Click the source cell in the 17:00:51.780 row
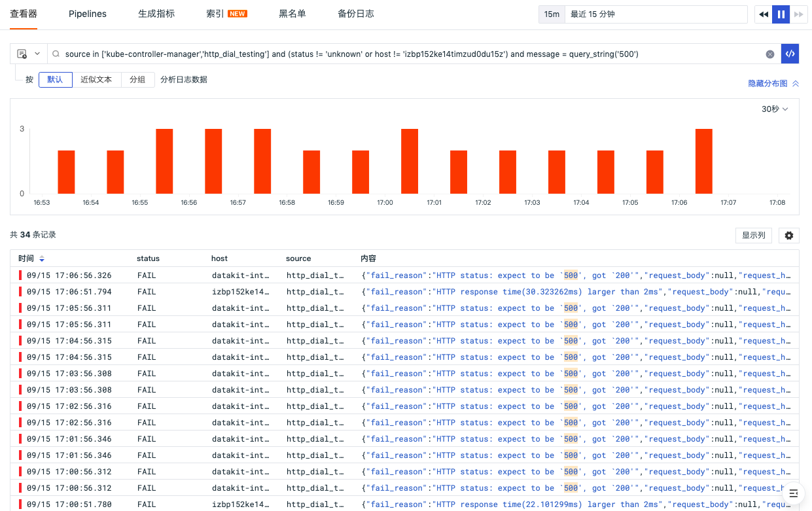Viewport: 812px width, 511px height. point(315,504)
